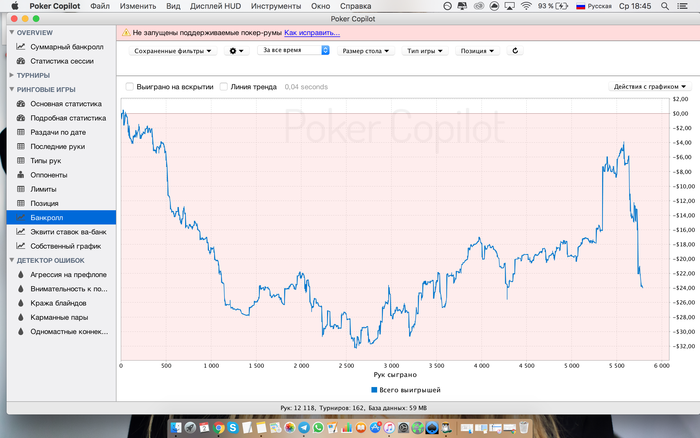Open Позиция filter dropdown

click(x=477, y=51)
